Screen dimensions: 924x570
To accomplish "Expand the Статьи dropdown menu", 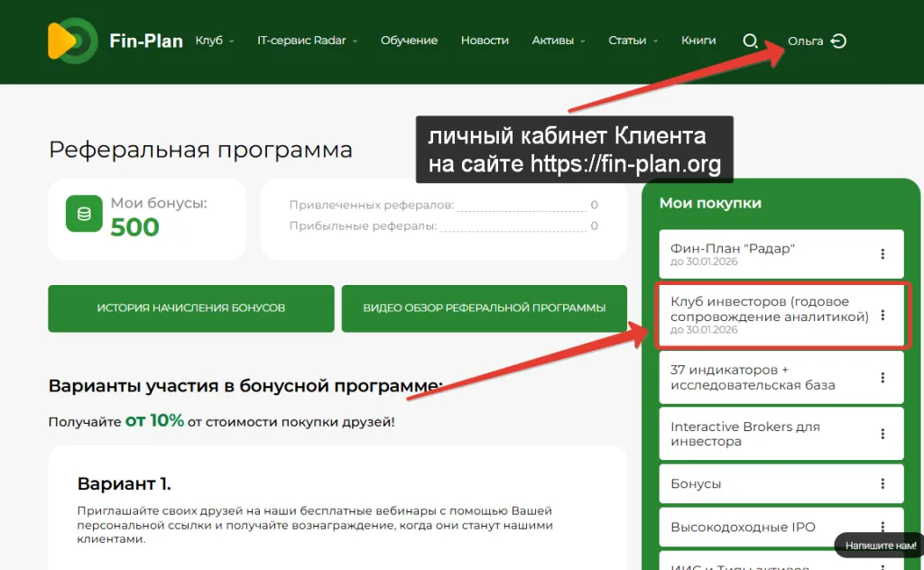I will click(x=633, y=41).
